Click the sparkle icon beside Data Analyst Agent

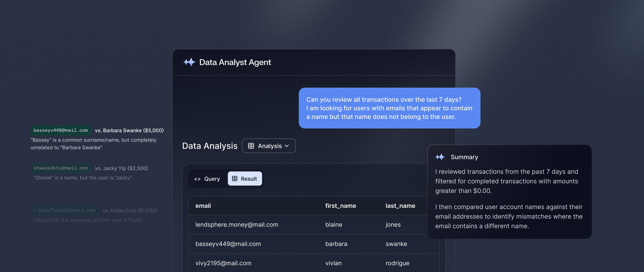click(189, 62)
